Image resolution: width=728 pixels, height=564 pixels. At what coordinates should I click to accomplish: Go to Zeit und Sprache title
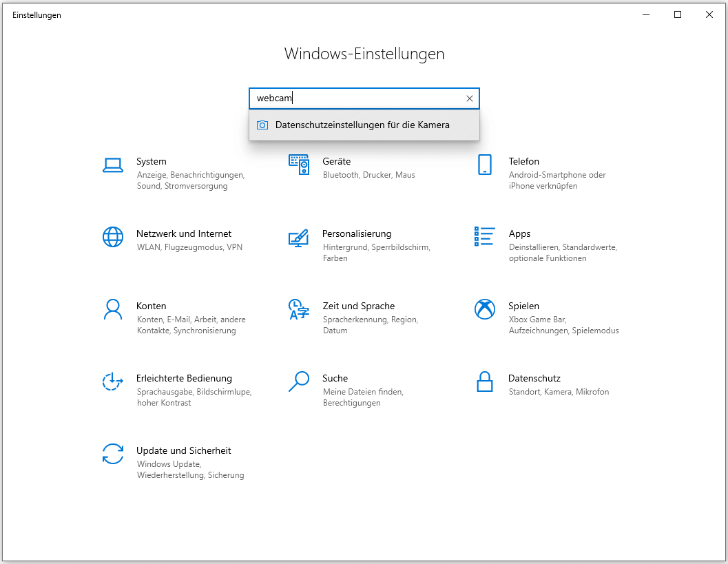359,306
